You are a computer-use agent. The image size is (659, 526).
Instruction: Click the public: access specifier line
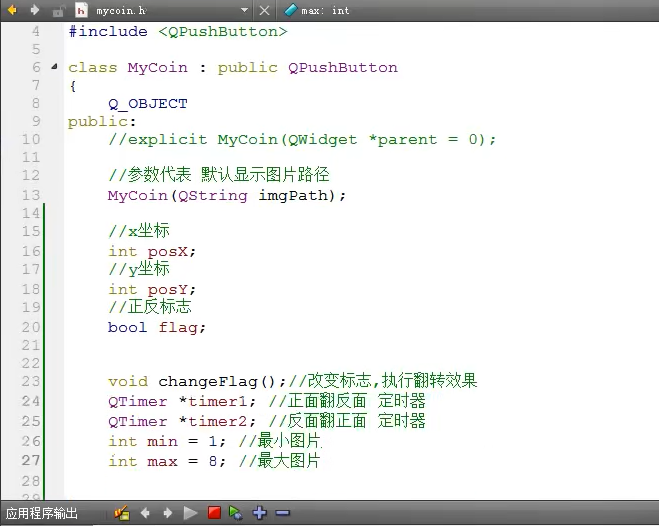(102, 122)
